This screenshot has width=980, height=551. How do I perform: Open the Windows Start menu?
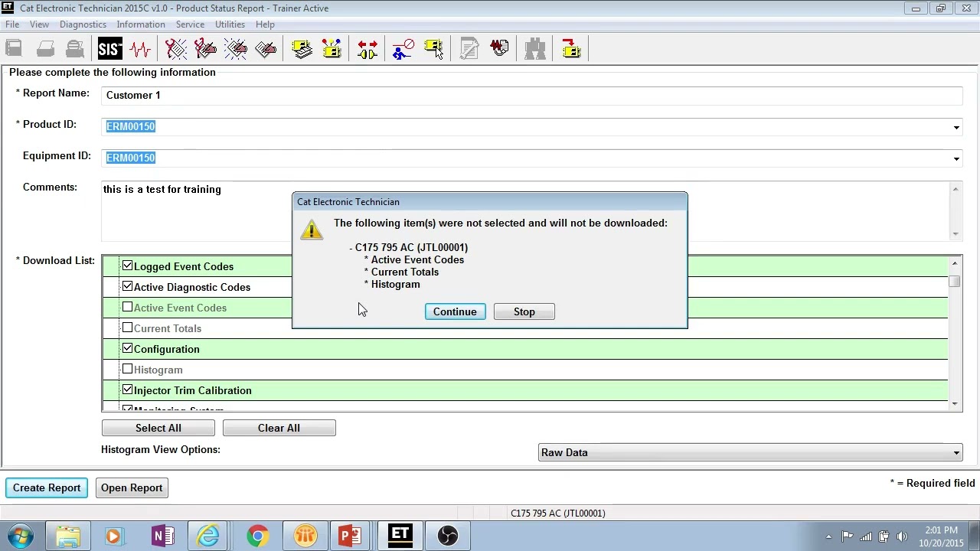(21, 536)
